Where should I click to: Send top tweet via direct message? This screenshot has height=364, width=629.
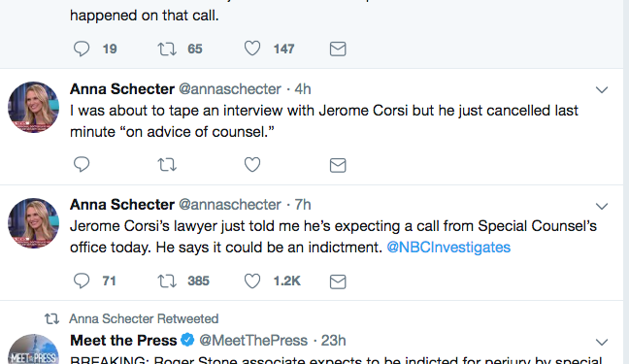[338, 49]
